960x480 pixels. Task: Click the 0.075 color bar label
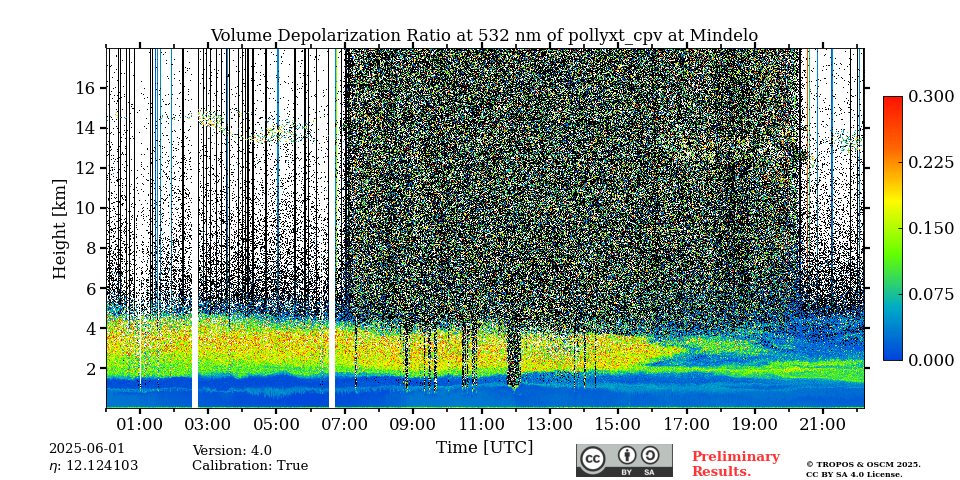pos(931,294)
